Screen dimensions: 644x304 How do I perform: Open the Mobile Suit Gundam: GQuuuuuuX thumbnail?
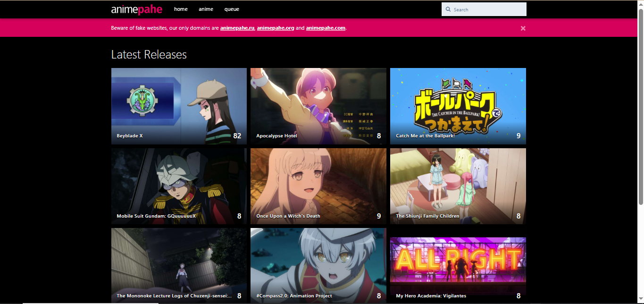coord(179,186)
